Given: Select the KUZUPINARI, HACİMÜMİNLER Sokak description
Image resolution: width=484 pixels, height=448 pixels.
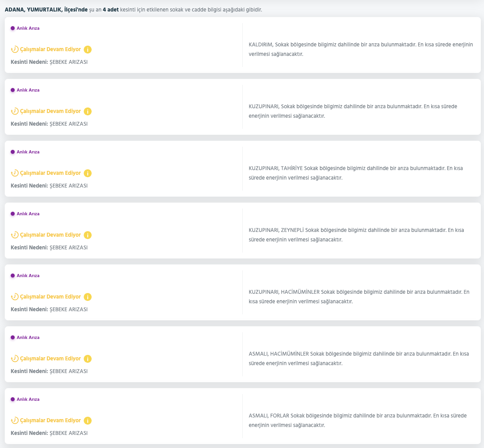Looking at the screenshot, I should pos(359,297).
